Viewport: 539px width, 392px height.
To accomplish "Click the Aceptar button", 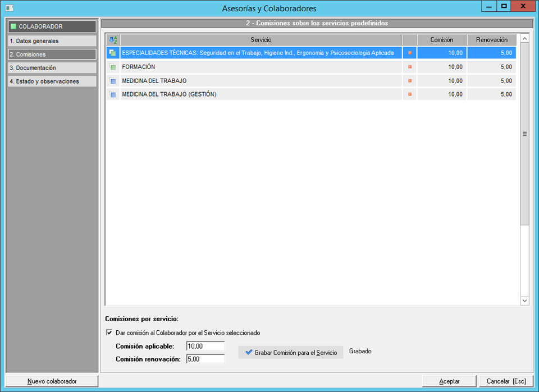I will [x=449, y=381].
